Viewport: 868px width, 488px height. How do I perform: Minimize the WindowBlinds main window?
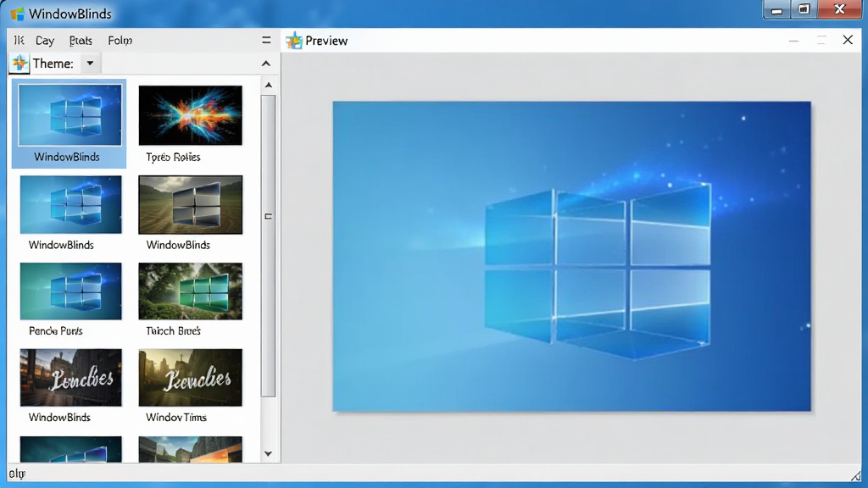pos(776,10)
